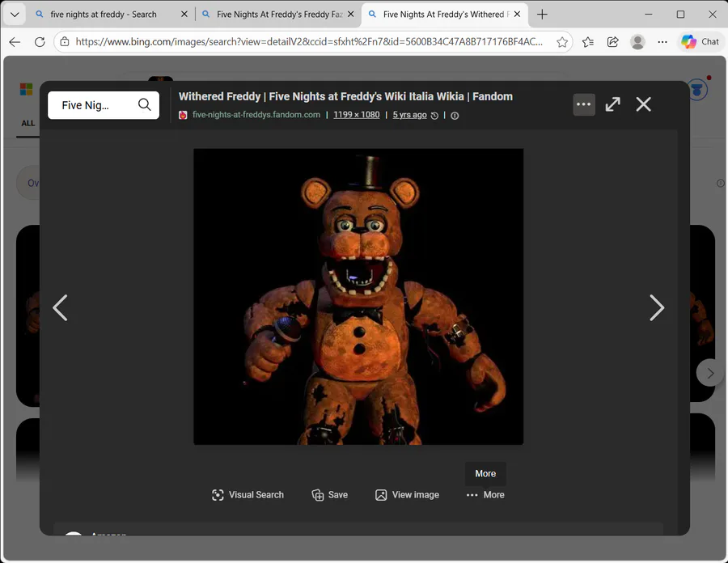Click the Withered Freddy main image
Viewport: 728px width, 563px height.
[x=358, y=297]
